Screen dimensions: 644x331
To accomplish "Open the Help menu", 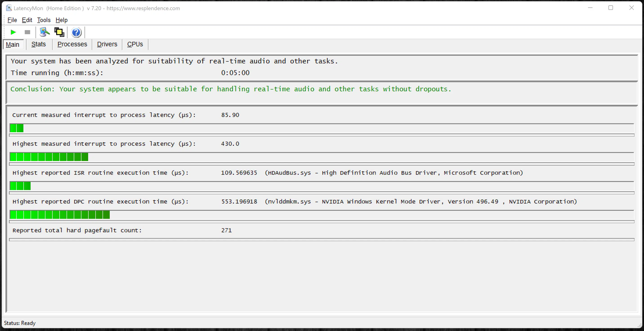I will (x=62, y=20).
